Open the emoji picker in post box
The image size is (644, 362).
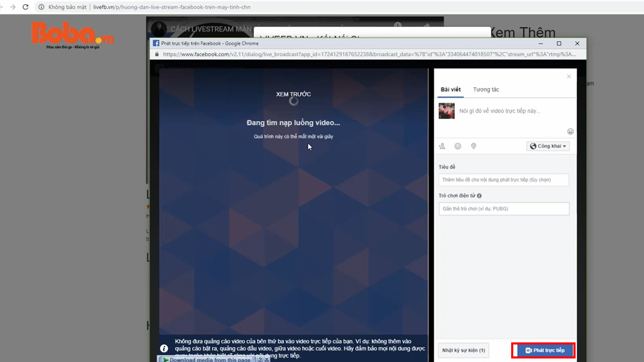coord(570,132)
